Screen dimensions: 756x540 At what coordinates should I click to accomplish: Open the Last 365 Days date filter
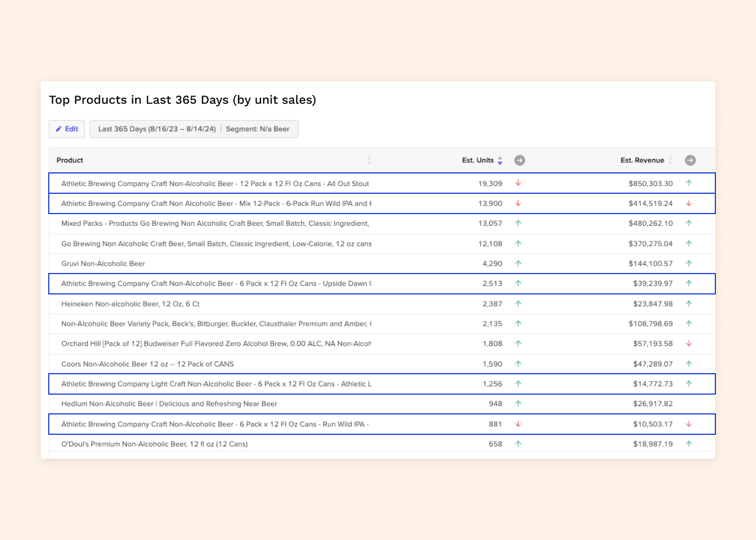click(x=157, y=129)
